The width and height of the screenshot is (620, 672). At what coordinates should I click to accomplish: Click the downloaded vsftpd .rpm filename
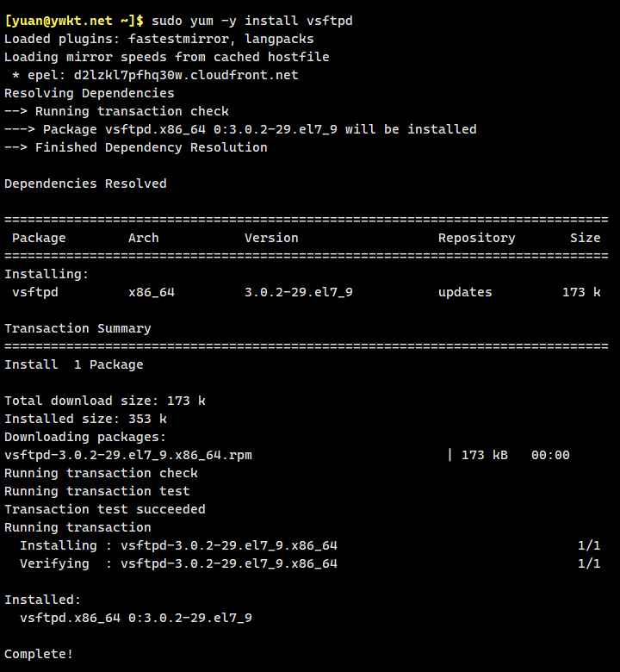(x=128, y=455)
